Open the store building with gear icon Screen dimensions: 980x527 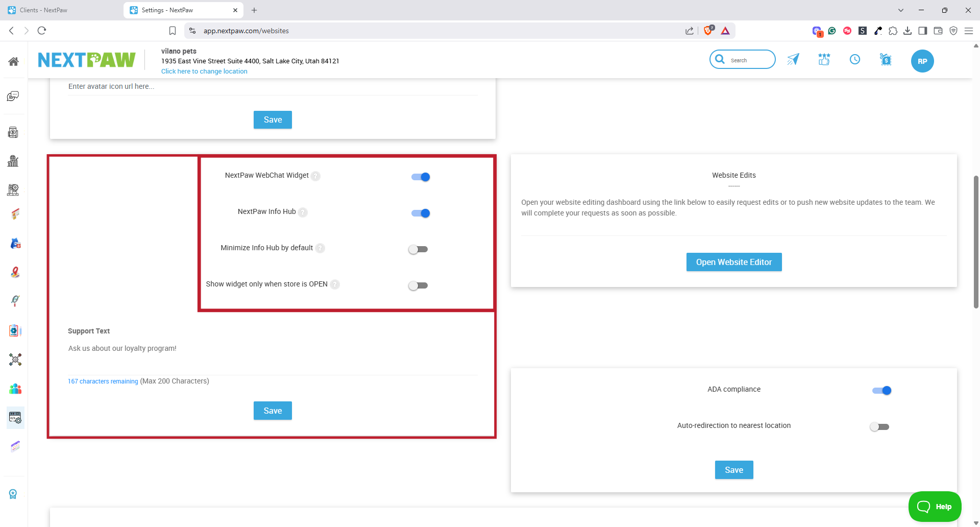click(x=13, y=190)
